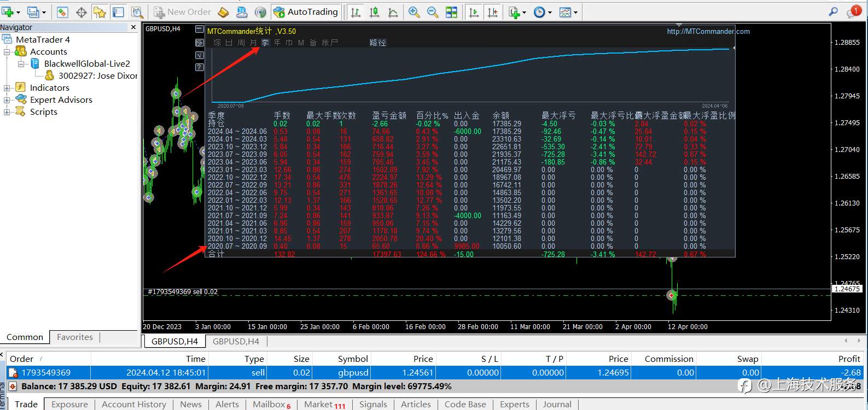Toggle the chart auto scroll button
Screen dimensions: 868x410
coord(474,11)
